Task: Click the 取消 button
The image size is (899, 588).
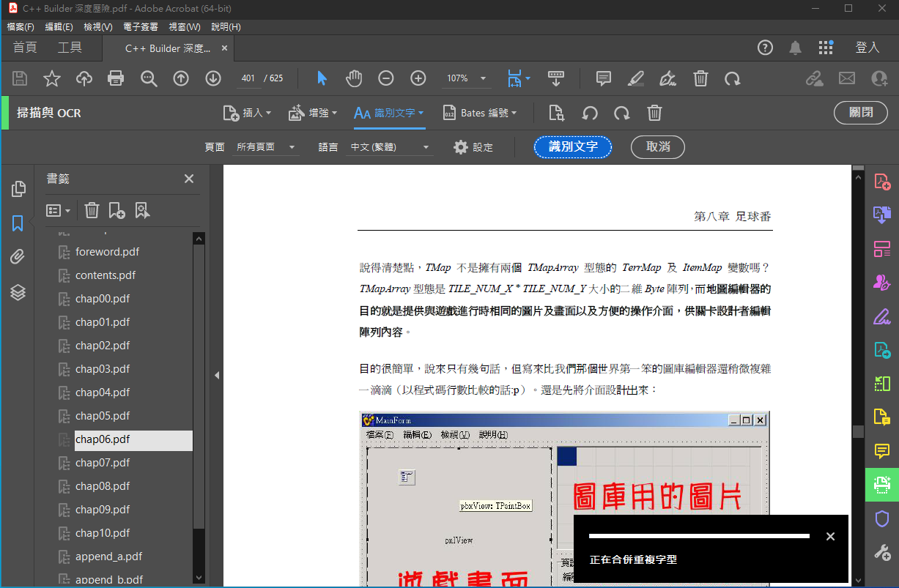Action: (x=657, y=147)
